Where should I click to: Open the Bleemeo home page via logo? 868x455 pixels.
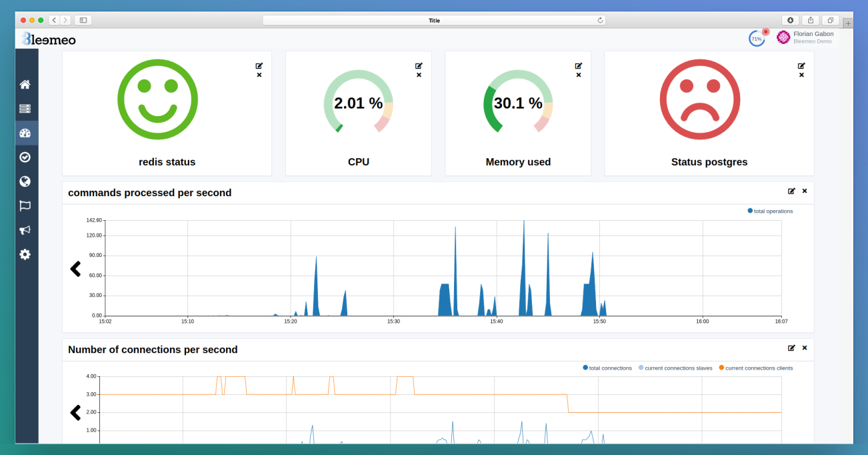point(47,39)
